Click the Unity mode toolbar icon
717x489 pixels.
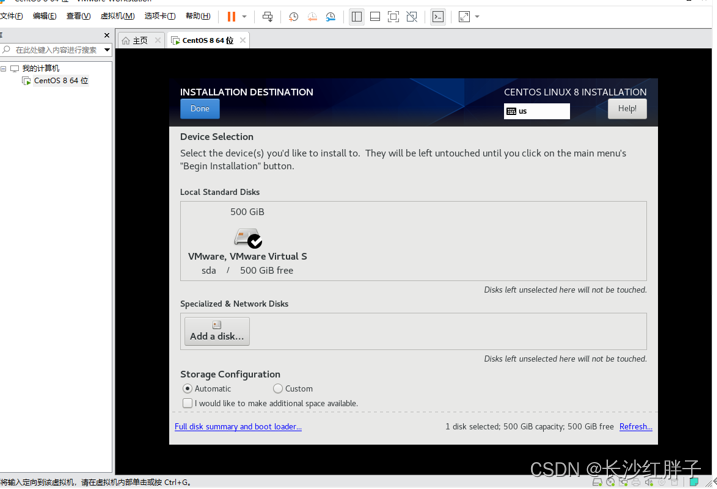412,17
